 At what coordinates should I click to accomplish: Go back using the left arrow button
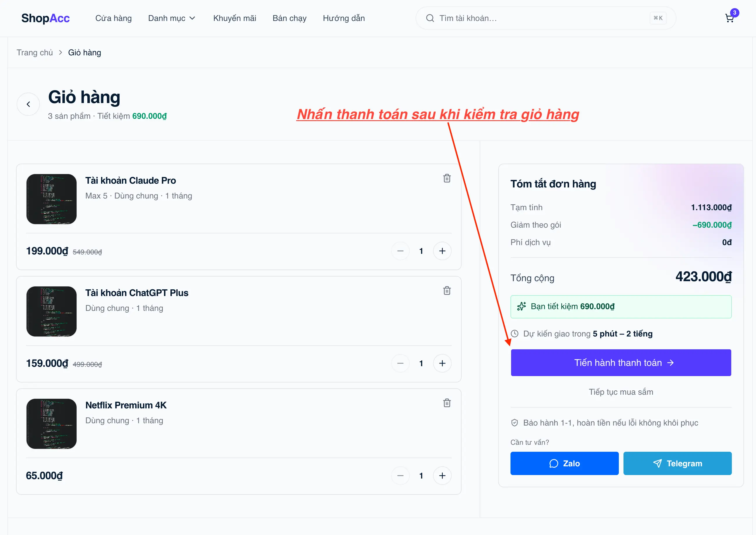pyautogui.click(x=28, y=104)
